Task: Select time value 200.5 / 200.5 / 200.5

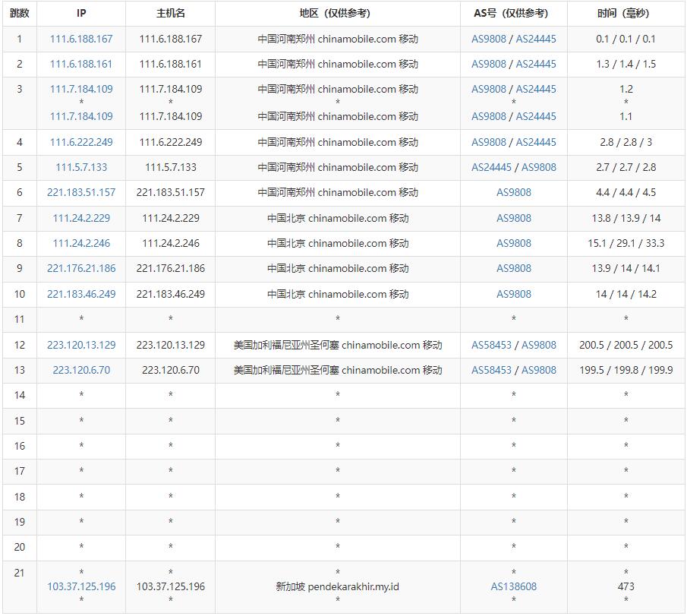Action: (x=626, y=345)
